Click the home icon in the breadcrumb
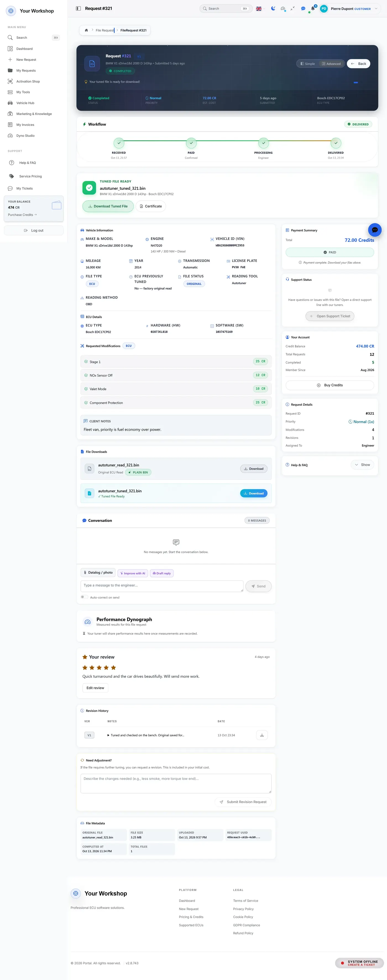 [86, 30]
